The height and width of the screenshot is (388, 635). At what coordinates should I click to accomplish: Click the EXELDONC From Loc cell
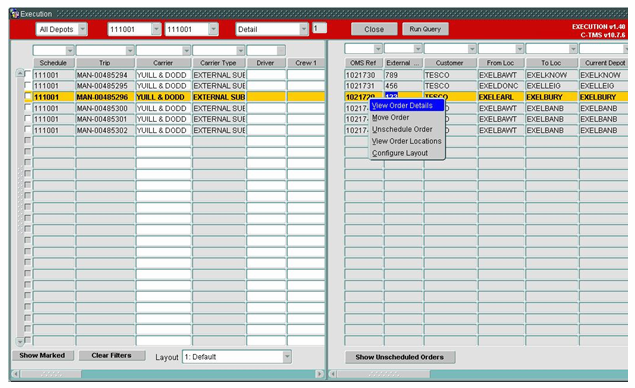(501, 86)
